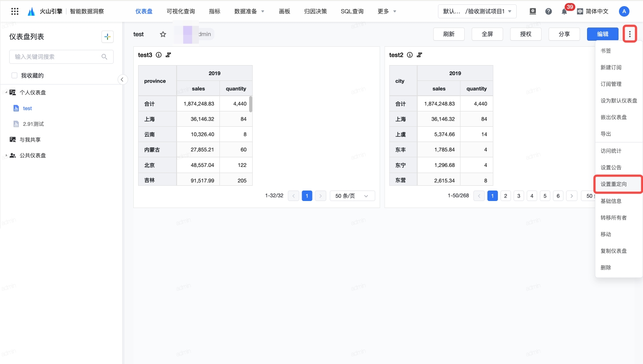Click the data link icon beside test2
Viewport: 643px width, 364px height.
[420, 55]
